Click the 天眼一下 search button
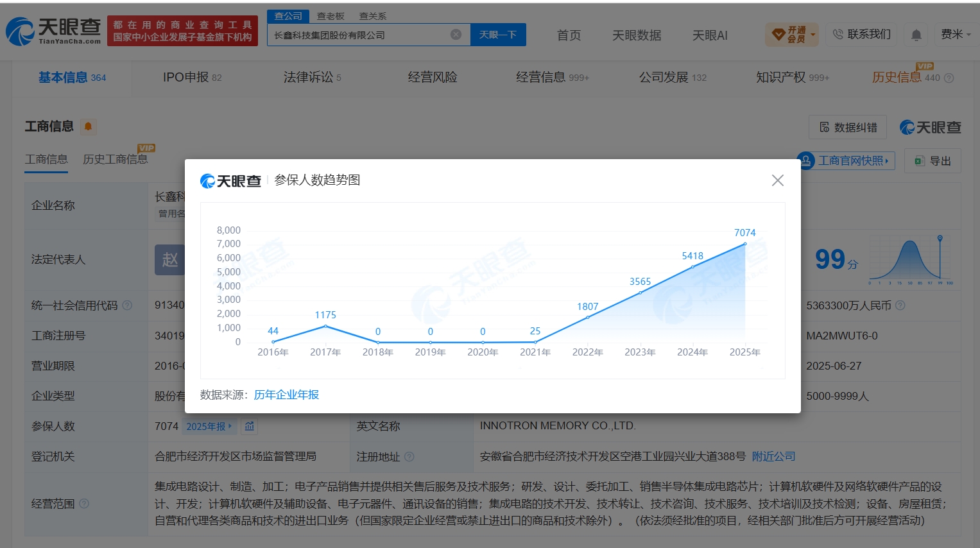The height and width of the screenshot is (548, 980). tap(498, 35)
